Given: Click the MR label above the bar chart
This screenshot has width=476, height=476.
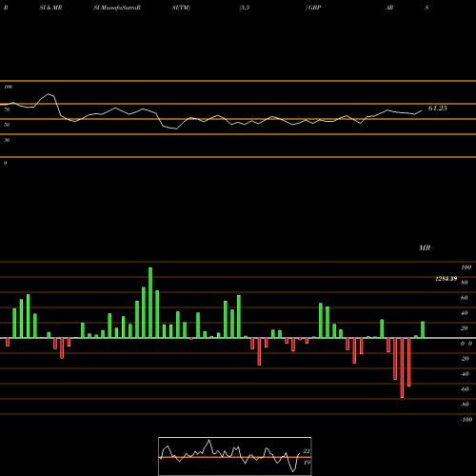Looking at the screenshot, I should (x=425, y=248).
